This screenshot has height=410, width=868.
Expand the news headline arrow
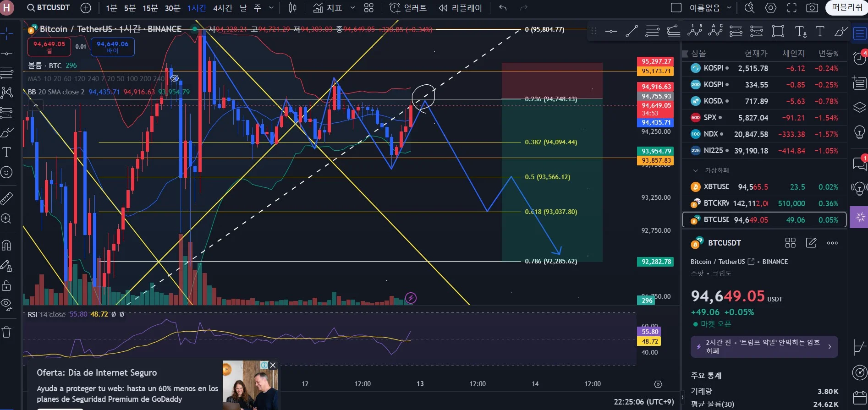(x=830, y=347)
